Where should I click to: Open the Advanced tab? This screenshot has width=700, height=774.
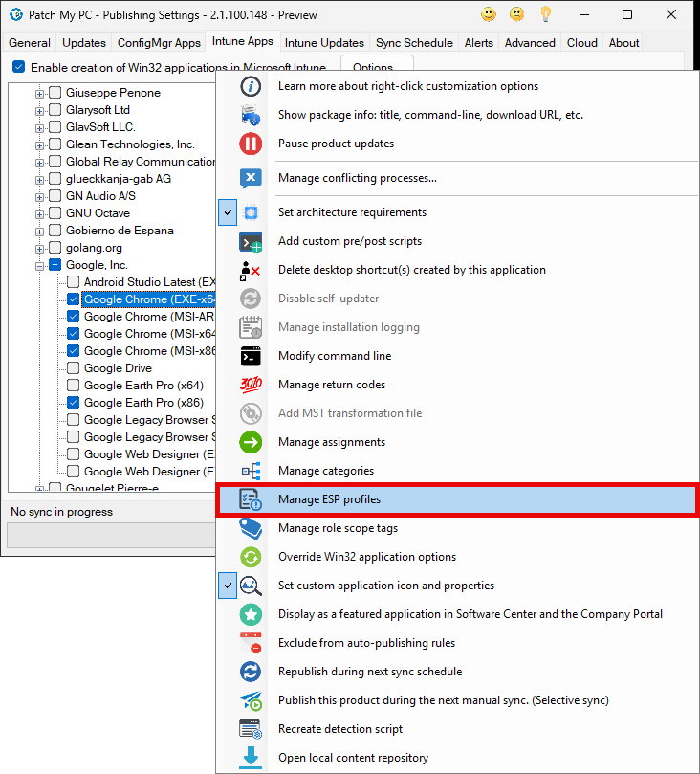[x=530, y=43]
